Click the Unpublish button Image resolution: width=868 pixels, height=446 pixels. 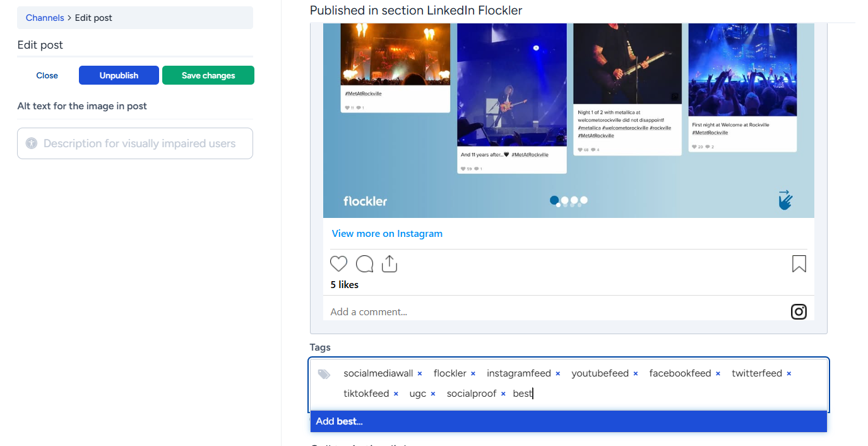coord(119,75)
